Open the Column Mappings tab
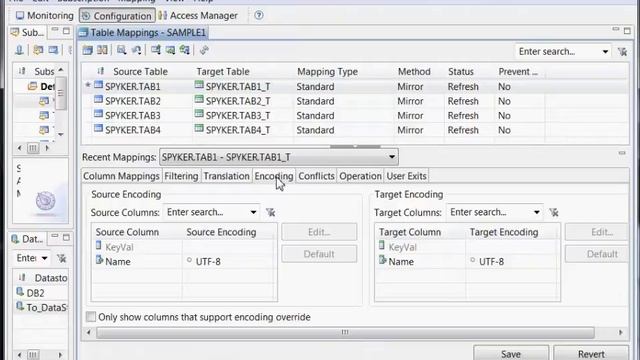The image size is (640, 360). tap(121, 176)
